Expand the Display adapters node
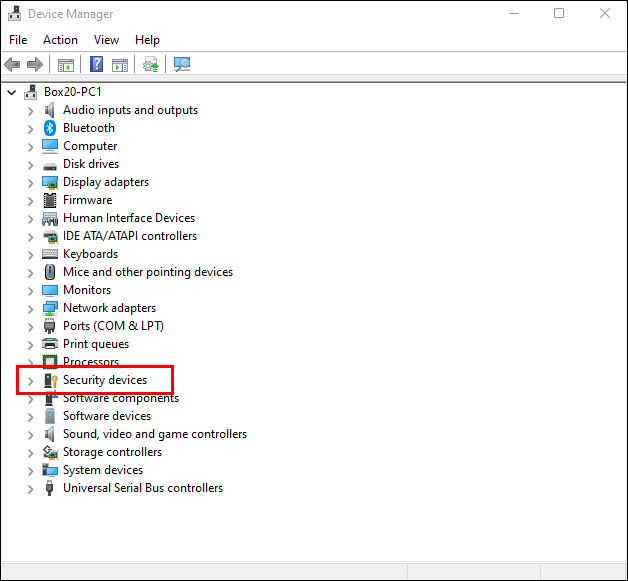Viewport: 628px width, 581px height. point(31,183)
